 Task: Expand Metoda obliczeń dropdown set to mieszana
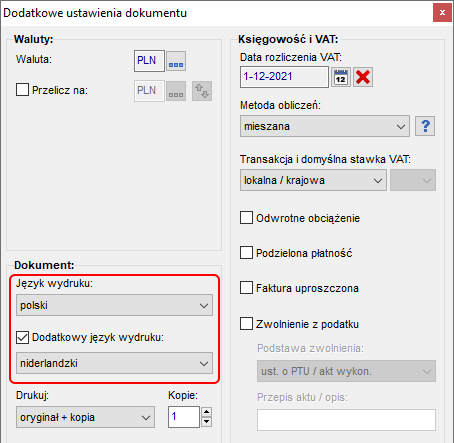[325, 126]
